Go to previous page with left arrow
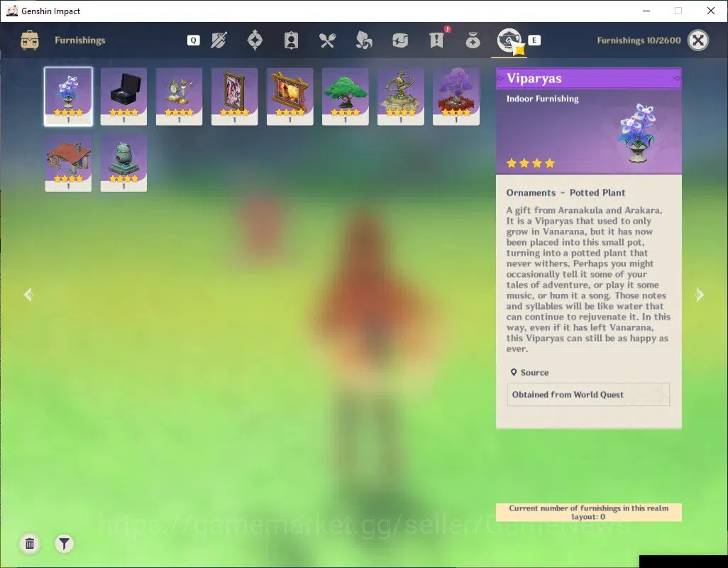This screenshot has height=568, width=728. point(28,295)
